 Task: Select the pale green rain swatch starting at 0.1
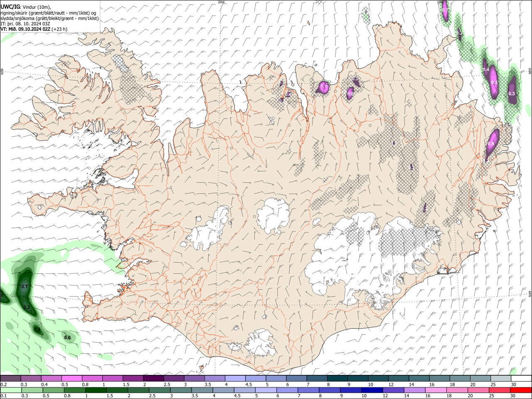click(x=11, y=390)
